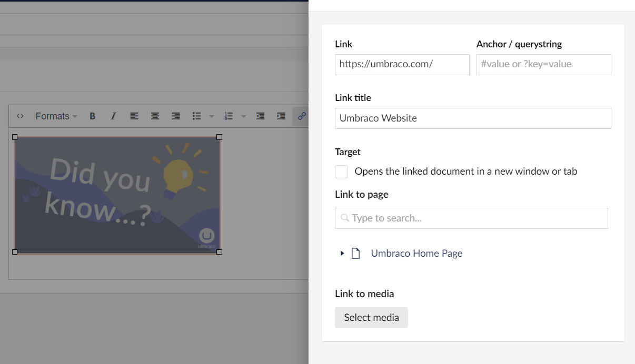
Task: Open the numbered list style options
Action: click(243, 116)
